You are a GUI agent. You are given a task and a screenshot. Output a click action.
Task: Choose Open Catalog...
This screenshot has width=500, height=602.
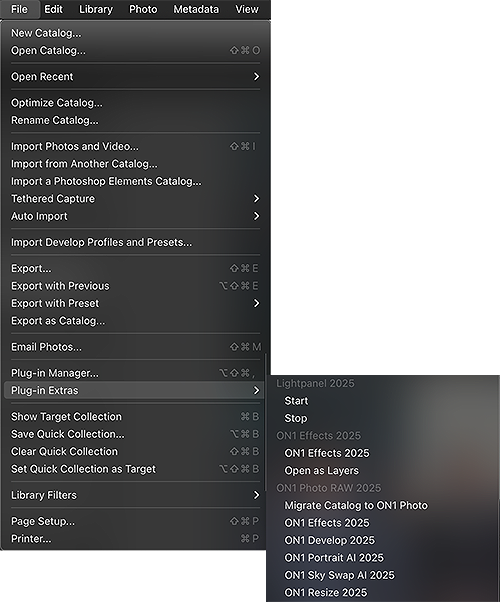point(135,50)
